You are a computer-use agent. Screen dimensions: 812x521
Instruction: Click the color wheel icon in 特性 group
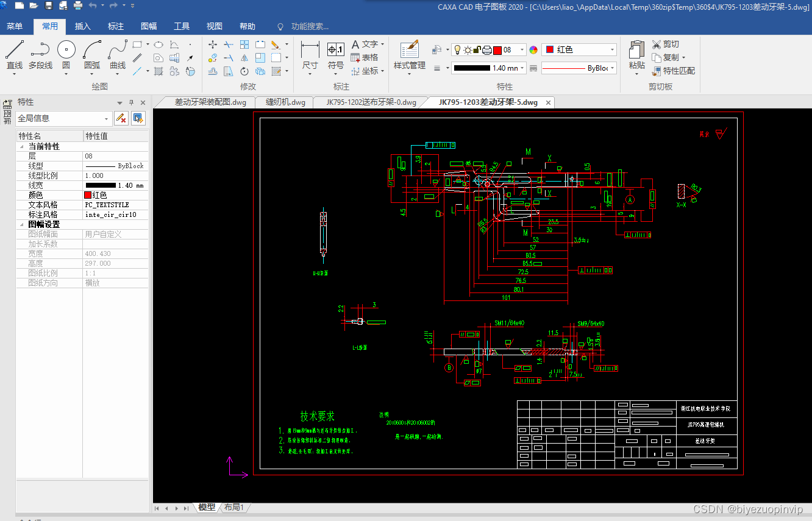coord(533,50)
